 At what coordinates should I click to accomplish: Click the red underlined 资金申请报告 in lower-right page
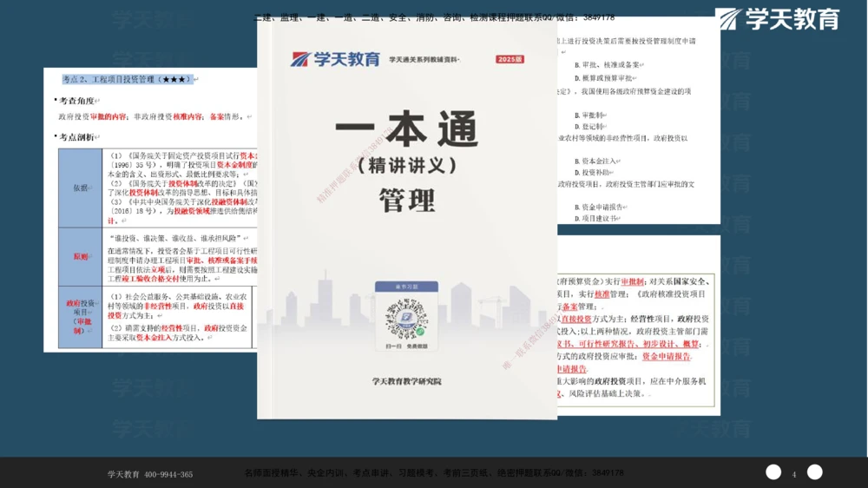[x=666, y=357]
